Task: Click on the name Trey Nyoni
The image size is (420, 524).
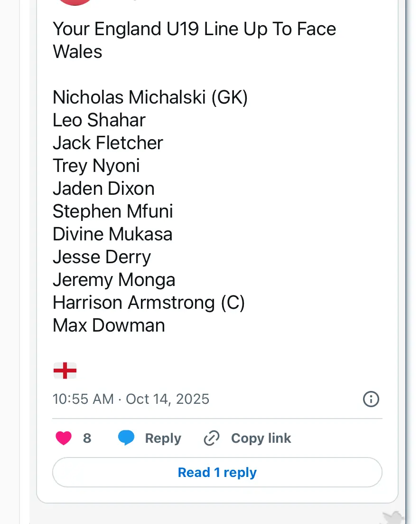Action: tap(96, 166)
